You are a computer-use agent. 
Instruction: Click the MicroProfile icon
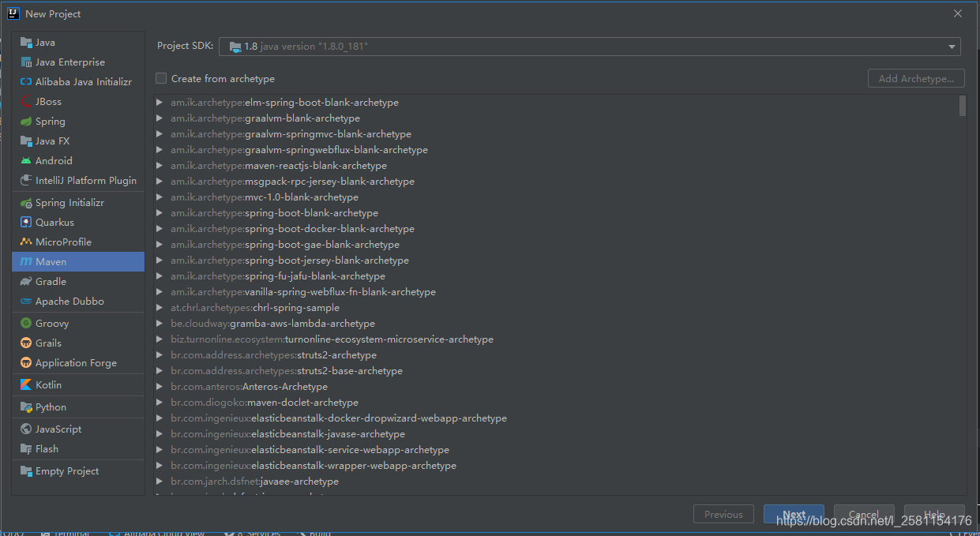[26, 242]
